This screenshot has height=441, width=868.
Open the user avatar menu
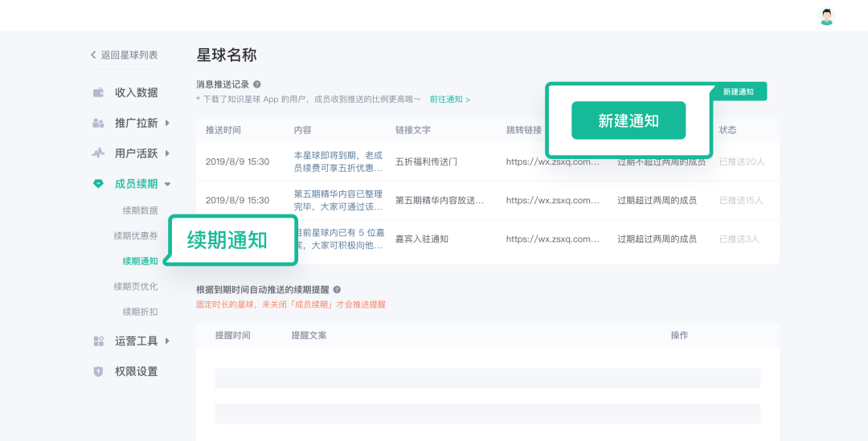[826, 16]
